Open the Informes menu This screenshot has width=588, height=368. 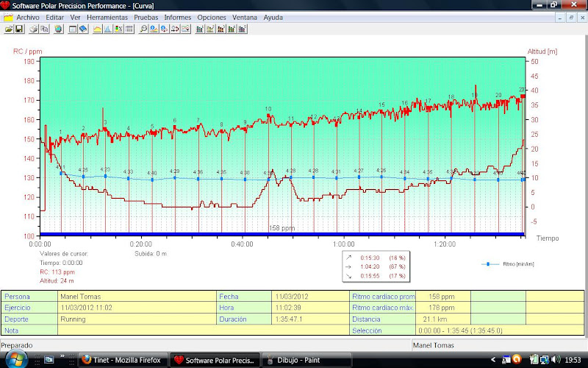[x=178, y=17]
